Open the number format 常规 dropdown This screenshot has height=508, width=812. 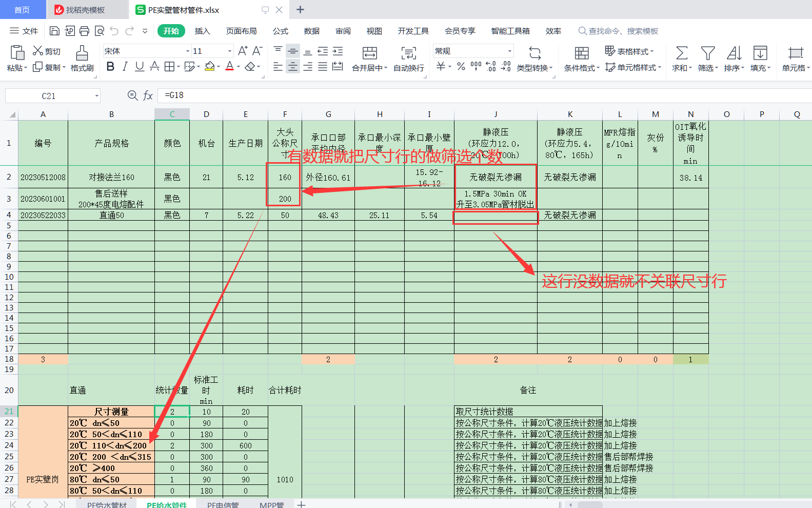[510, 51]
